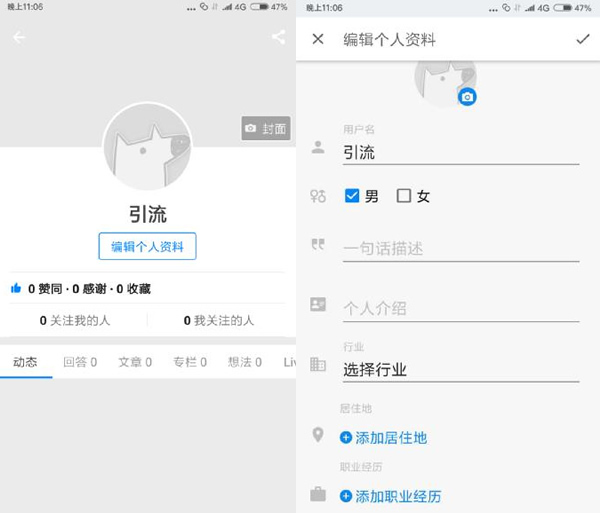This screenshot has height=513, width=600.
Task: Open the 专栏 tab
Action: tap(189, 362)
